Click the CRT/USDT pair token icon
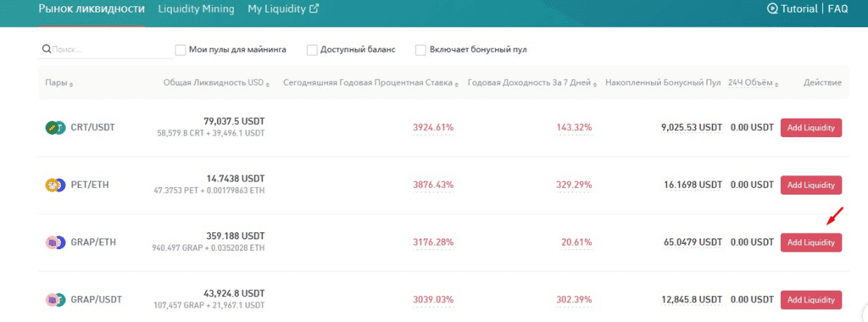This screenshot has width=868, height=322. [x=55, y=128]
